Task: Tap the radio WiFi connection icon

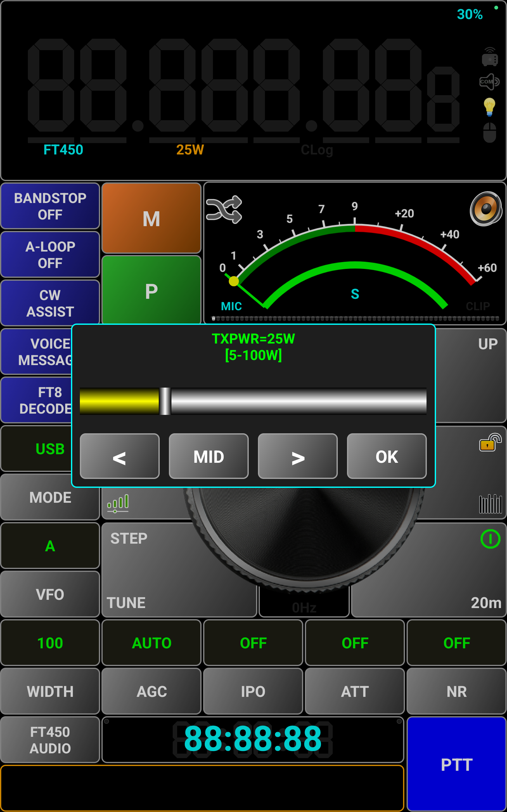Action: pyautogui.click(x=489, y=57)
